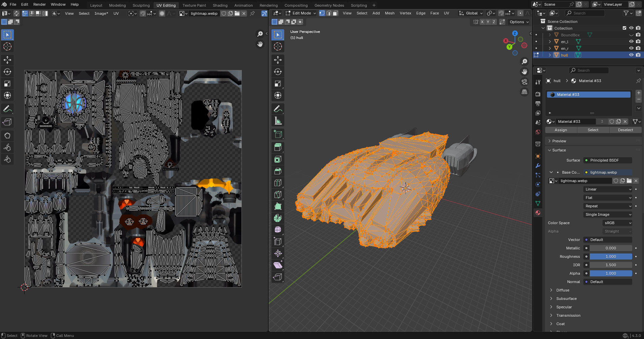Click the Deselect material button
The width and height of the screenshot is (644, 339).
pyautogui.click(x=625, y=130)
